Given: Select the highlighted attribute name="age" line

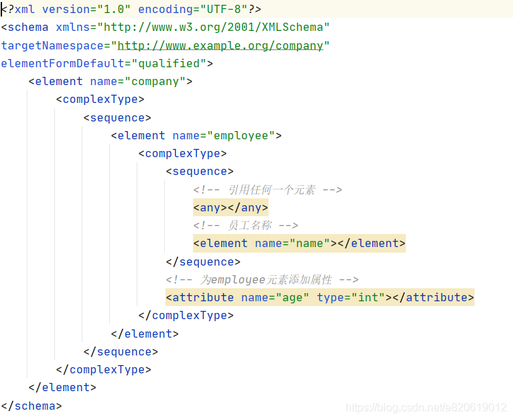Looking at the screenshot, I should pos(320,297).
